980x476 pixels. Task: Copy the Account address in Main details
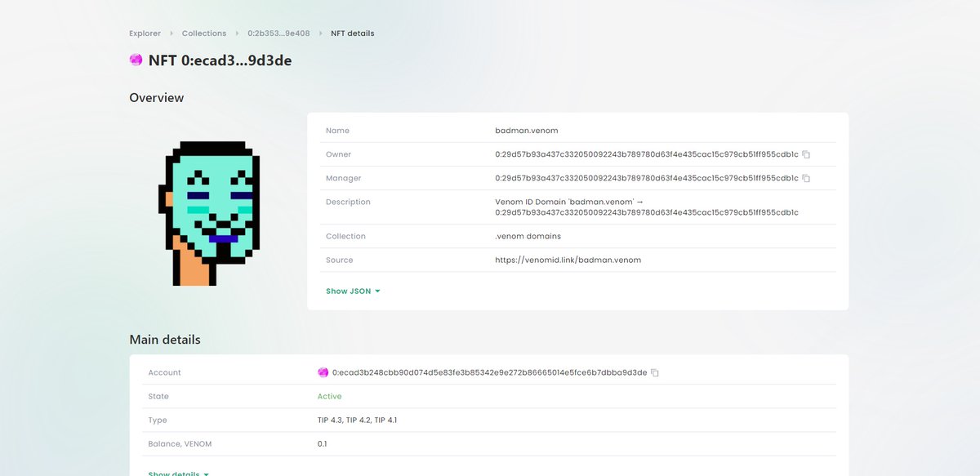(654, 372)
